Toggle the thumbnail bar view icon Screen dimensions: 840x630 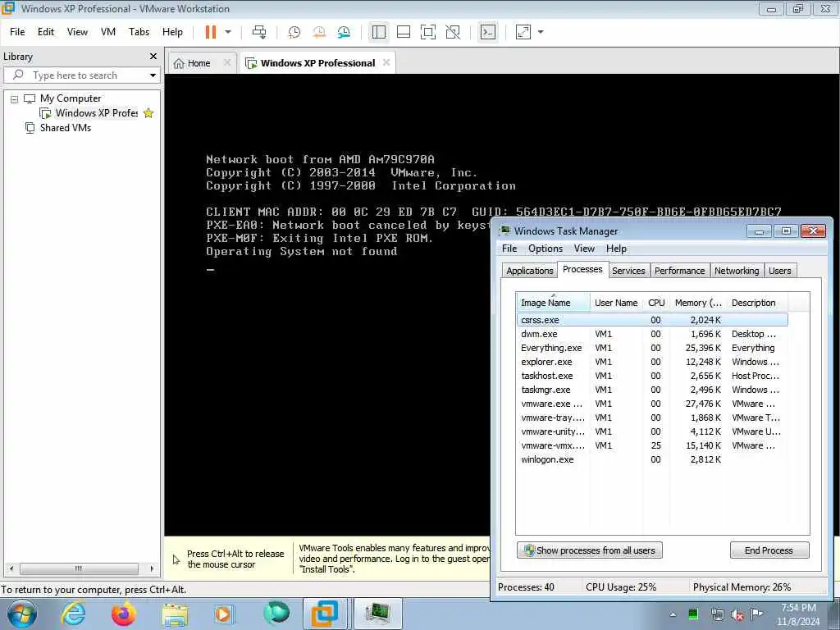pyautogui.click(x=404, y=32)
